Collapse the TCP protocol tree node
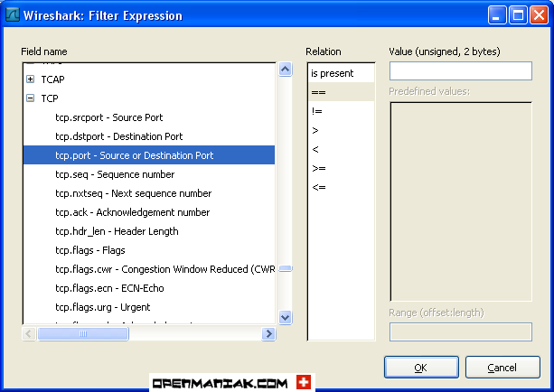 point(31,98)
